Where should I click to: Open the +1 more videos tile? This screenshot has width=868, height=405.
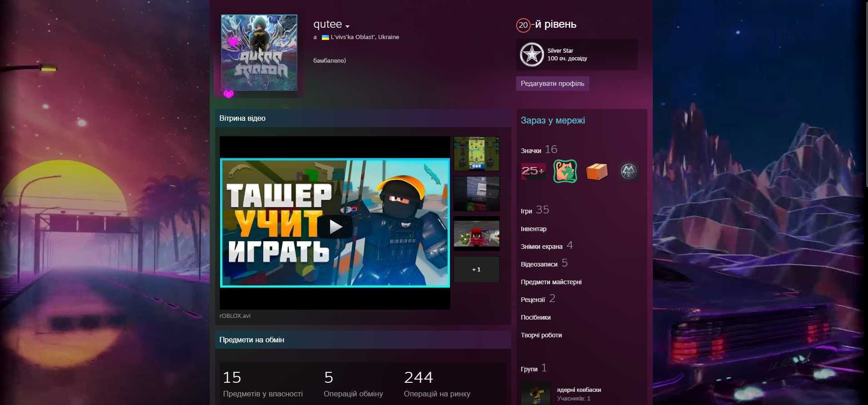tap(477, 269)
